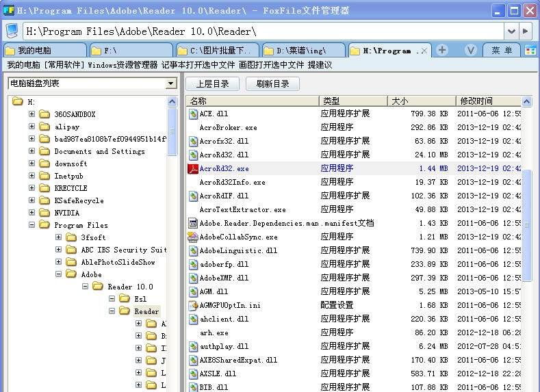Click the Windows flag icon at toolbar end
Screen dimensions: 540x392
point(530,51)
